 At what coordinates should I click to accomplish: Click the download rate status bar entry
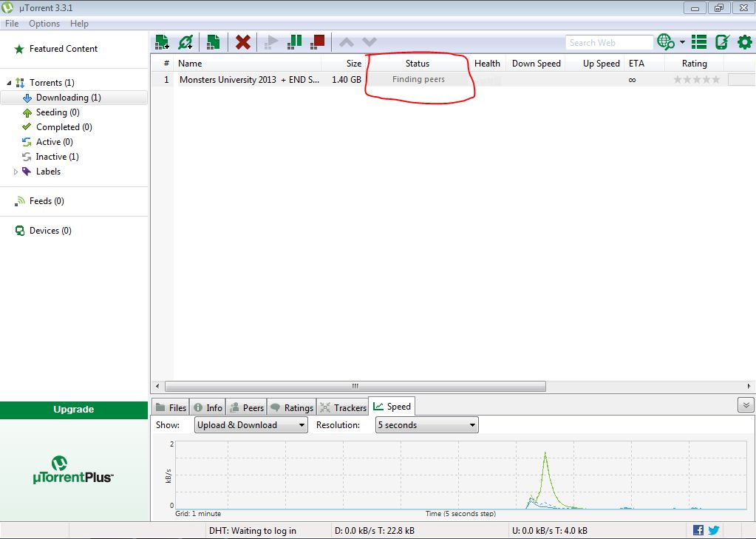point(375,531)
